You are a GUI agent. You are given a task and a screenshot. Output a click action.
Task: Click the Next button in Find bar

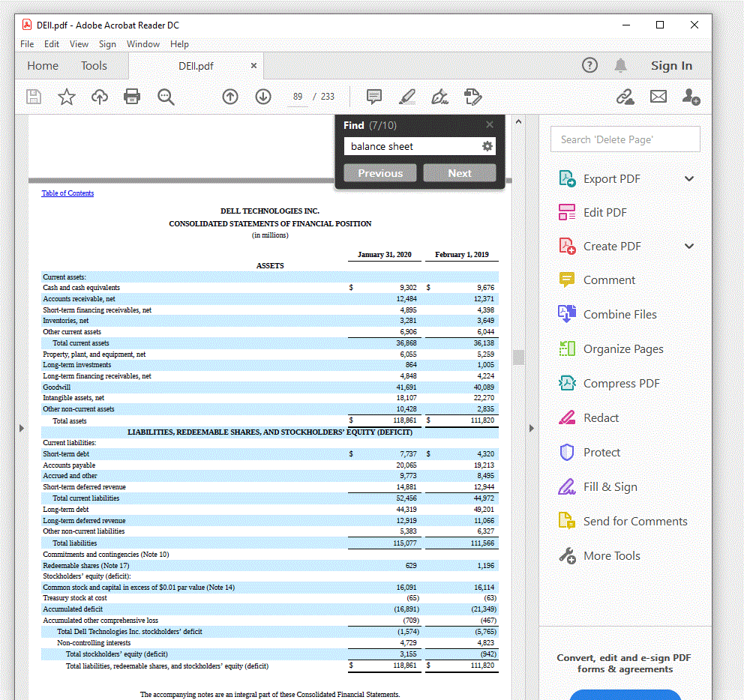(x=459, y=172)
